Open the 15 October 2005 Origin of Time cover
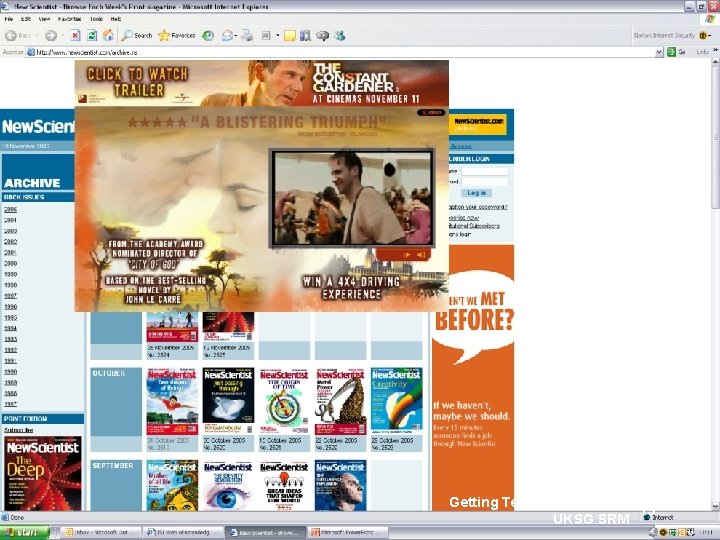720x540 pixels. pos(284,401)
